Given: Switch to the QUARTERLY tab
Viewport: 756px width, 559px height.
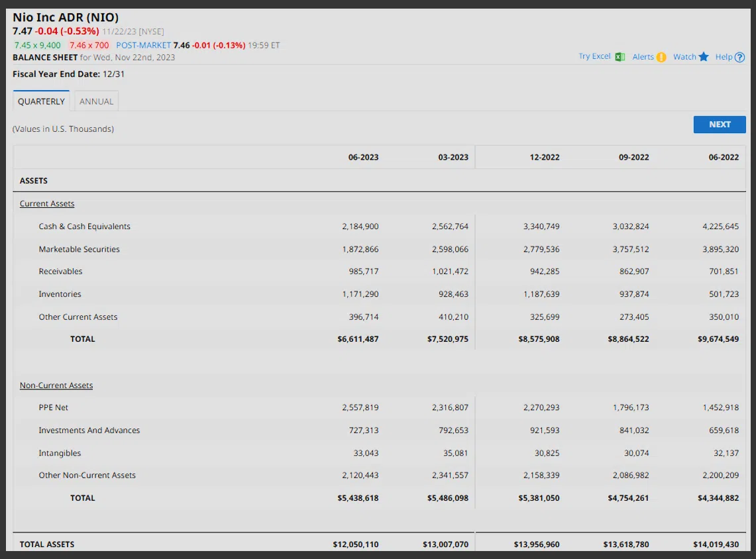Looking at the screenshot, I should coord(41,101).
